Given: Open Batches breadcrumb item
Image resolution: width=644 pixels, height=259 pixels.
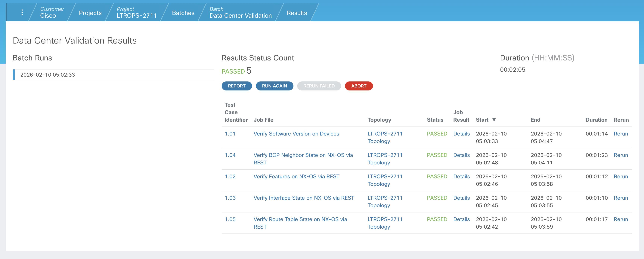Looking at the screenshot, I should click(x=183, y=13).
